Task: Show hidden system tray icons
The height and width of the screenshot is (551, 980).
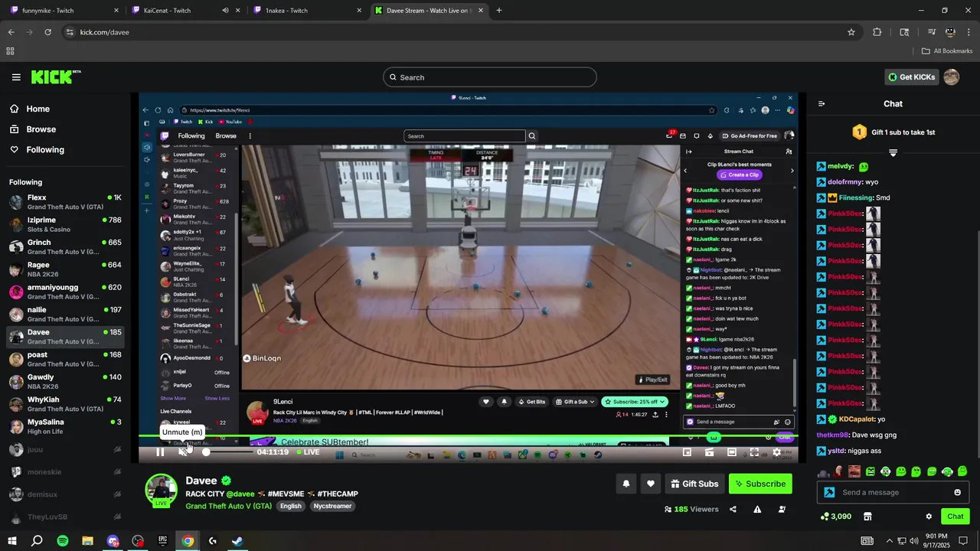Action: coord(889,541)
